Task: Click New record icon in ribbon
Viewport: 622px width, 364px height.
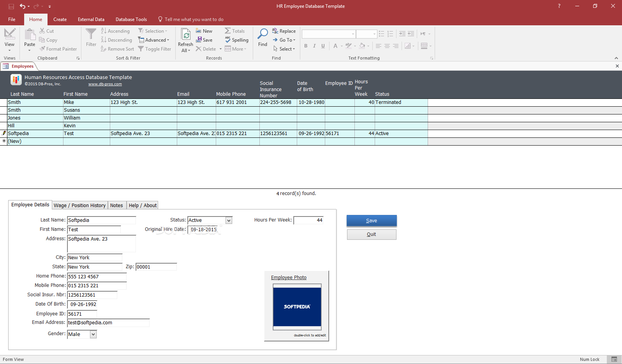Action: 199,31
